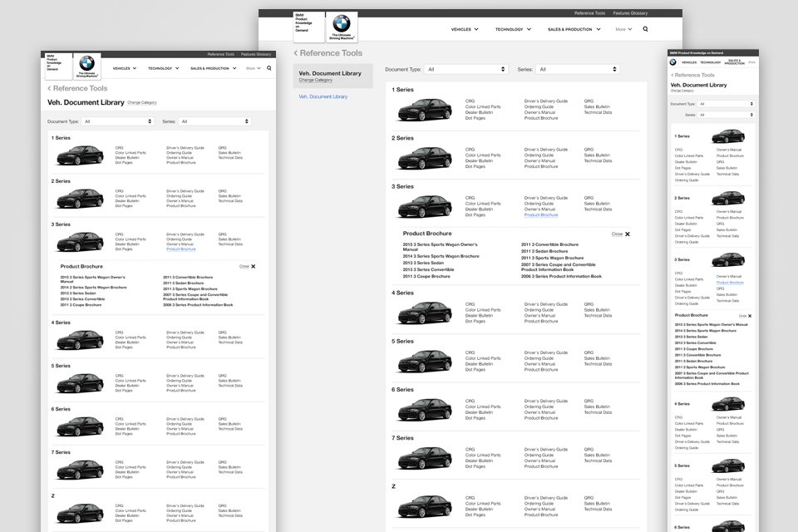The height and width of the screenshot is (532, 798).
Task: Open SALES & PRODUCTION menu in the tablet mockup
Action: pyautogui.click(x=214, y=68)
